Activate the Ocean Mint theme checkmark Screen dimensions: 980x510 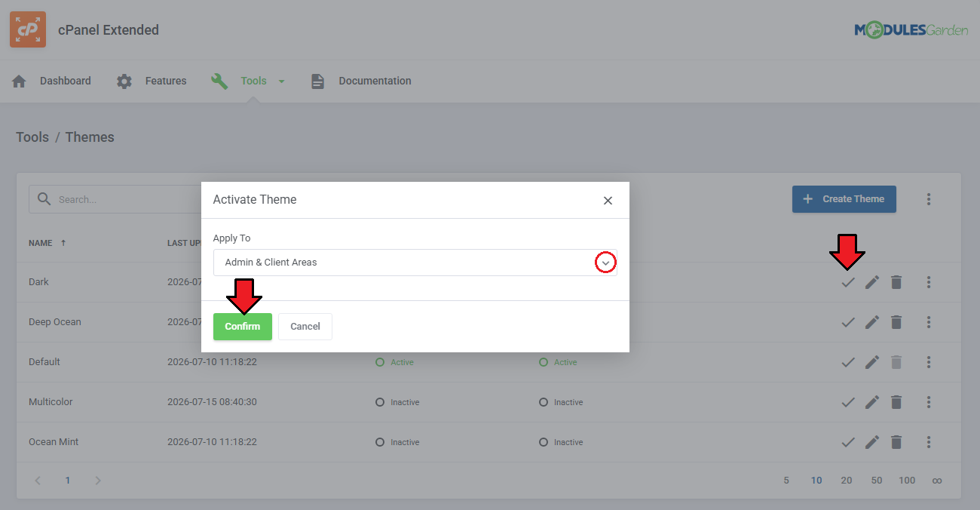click(x=848, y=442)
